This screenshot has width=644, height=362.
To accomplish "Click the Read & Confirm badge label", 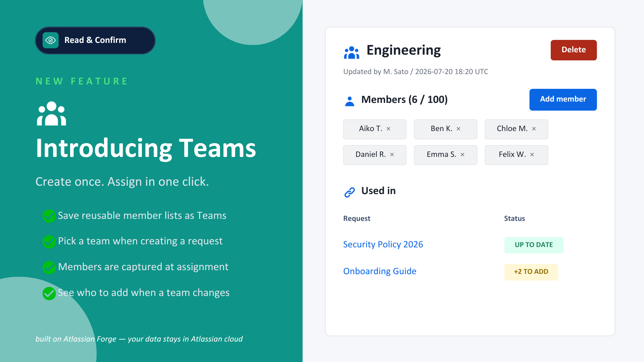I will [x=95, y=40].
